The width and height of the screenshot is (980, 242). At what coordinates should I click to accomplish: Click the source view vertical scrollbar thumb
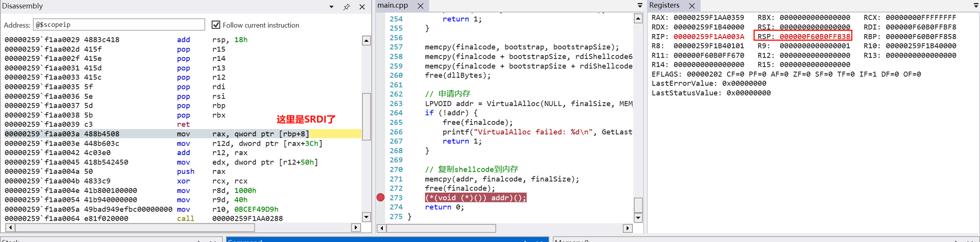pyautogui.click(x=638, y=205)
